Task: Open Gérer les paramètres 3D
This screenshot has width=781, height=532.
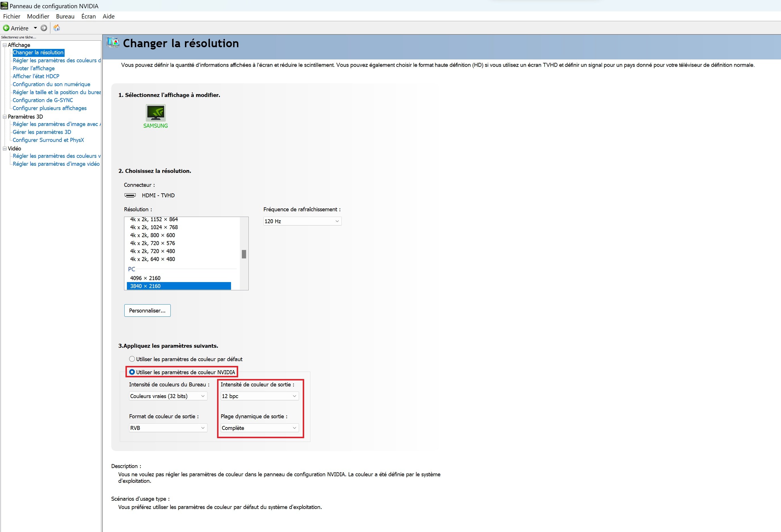Action: coord(42,132)
